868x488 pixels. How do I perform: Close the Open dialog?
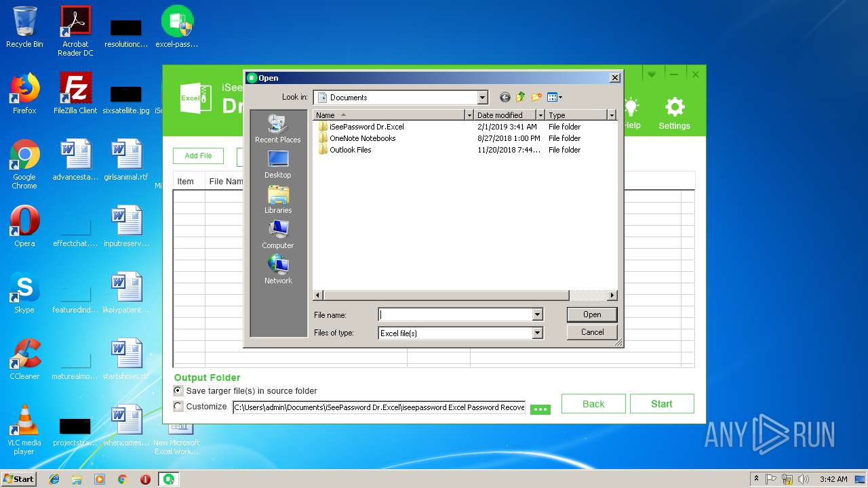[x=615, y=78]
